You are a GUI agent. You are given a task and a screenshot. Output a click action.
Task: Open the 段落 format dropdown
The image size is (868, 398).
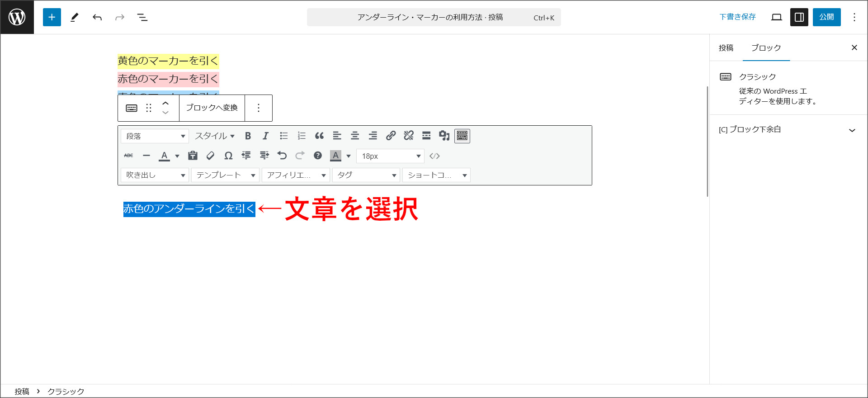coord(155,136)
